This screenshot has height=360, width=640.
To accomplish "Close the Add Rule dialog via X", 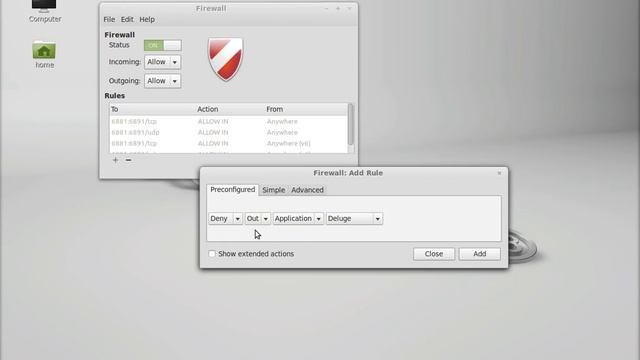I will tap(499, 173).
